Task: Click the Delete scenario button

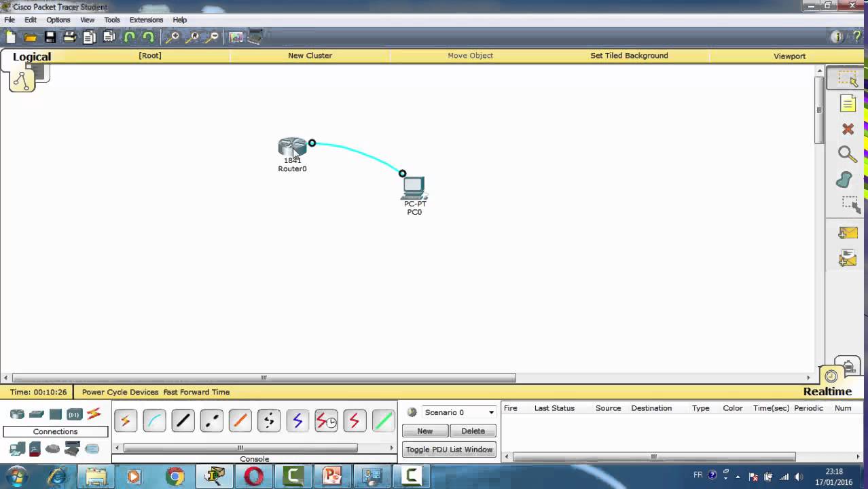Action: pyautogui.click(x=473, y=431)
